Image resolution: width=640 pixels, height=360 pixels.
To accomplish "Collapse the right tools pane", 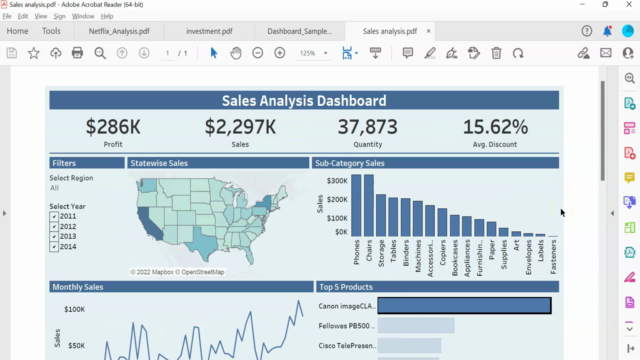I will 612,213.
